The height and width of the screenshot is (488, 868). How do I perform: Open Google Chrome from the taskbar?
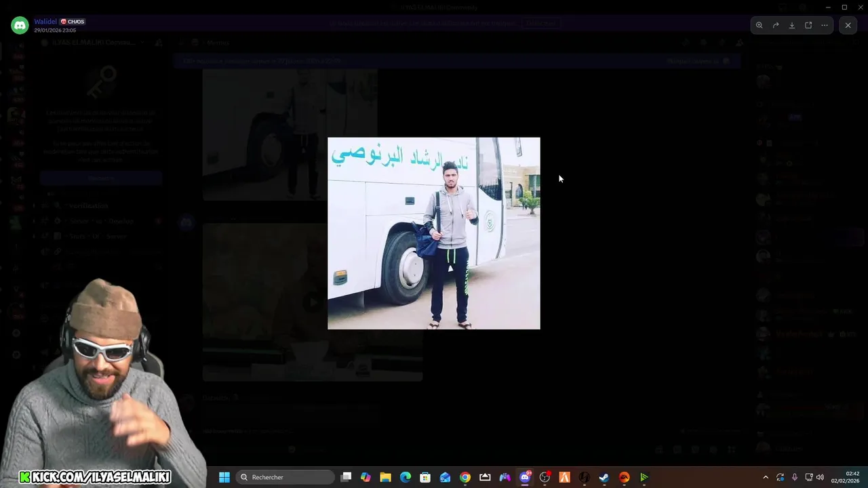pos(465,477)
